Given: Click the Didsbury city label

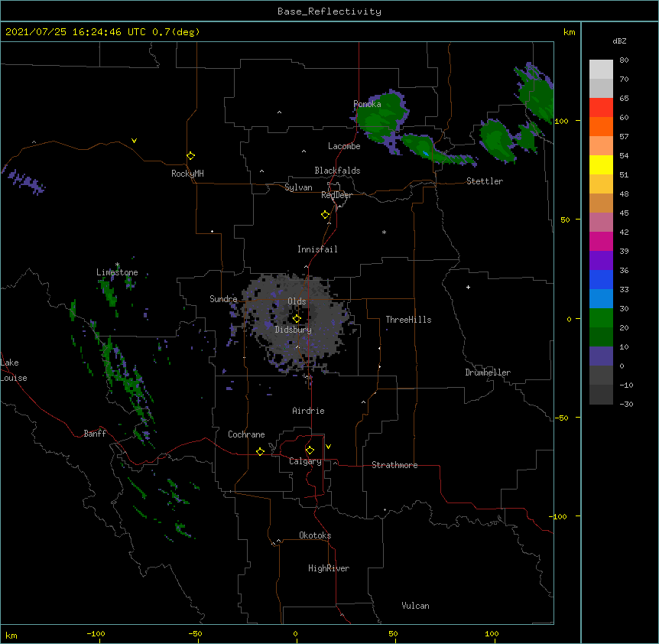Looking at the screenshot, I should pyautogui.click(x=294, y=330).
